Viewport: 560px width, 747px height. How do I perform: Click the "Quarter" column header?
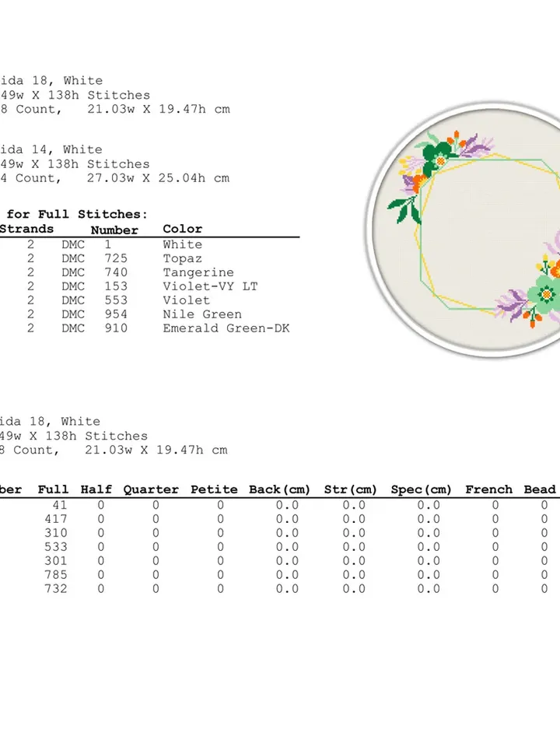point(151,489)
